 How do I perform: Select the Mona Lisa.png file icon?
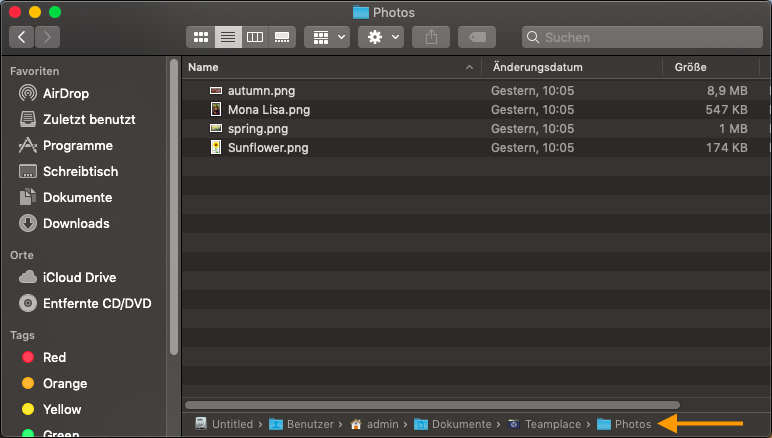coord(216,109)
